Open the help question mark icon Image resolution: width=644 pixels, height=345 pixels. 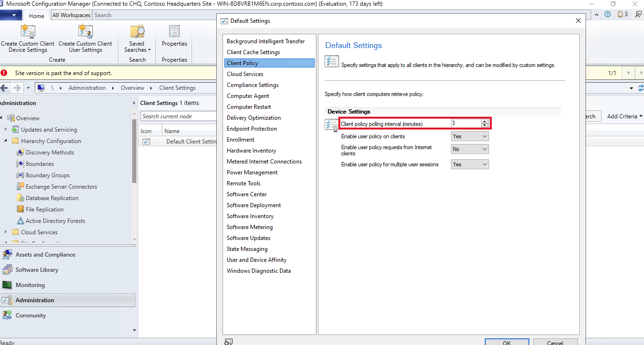(x=607, y=14)
